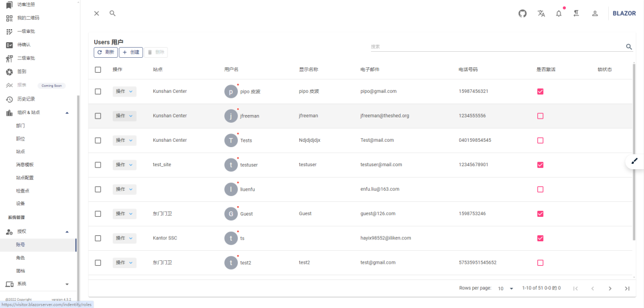Open 操作 dropdown for jfreeman row
Screen dimensions: 644x308
tap(125, 116)
